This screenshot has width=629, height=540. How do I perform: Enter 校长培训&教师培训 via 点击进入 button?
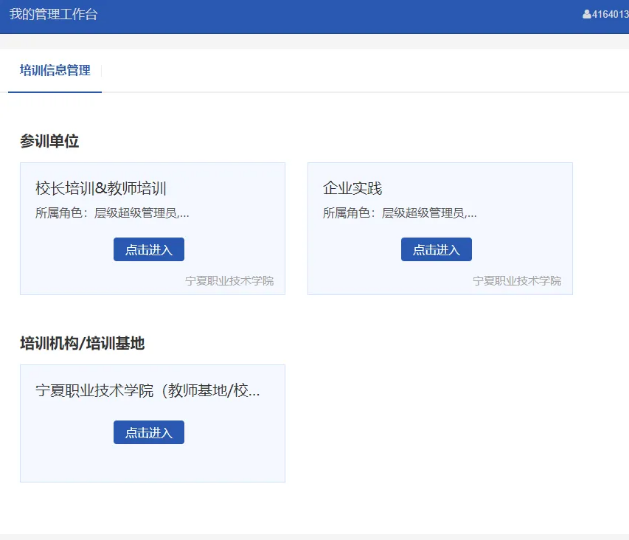(x=149, y=249)
